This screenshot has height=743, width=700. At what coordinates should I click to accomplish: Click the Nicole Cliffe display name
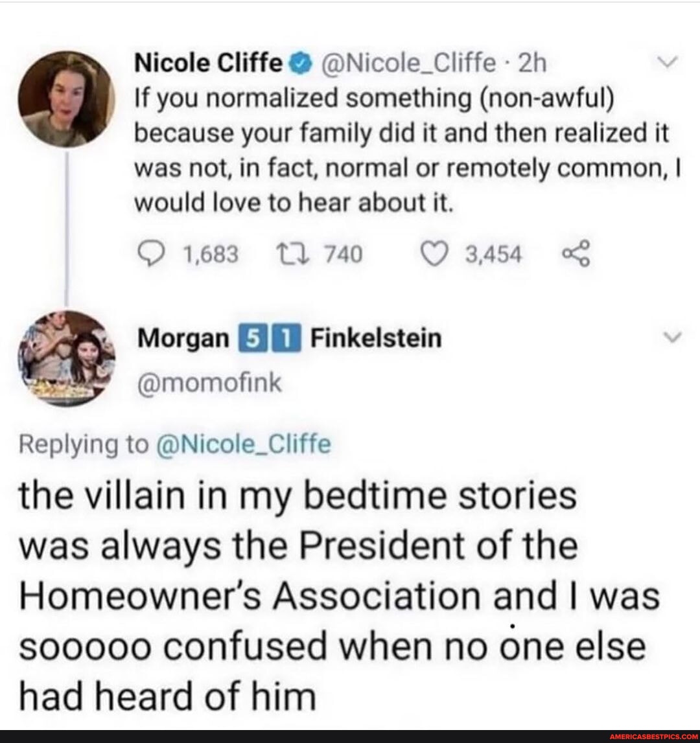(207, 63)
